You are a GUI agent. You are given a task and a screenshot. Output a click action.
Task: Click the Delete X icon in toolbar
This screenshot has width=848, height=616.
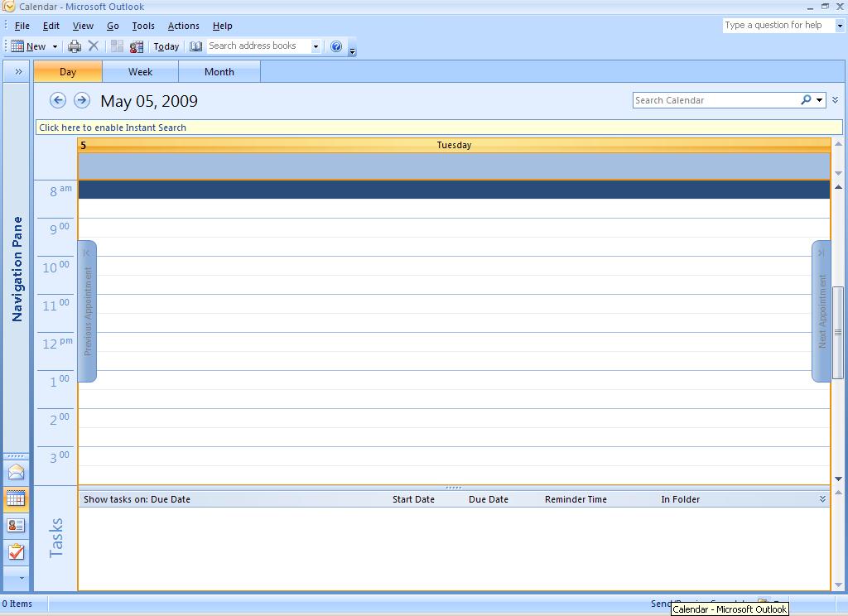[94, 46]
